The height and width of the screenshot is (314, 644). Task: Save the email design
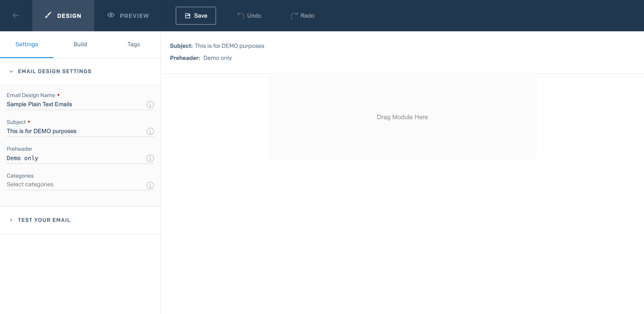pos(196,16)
